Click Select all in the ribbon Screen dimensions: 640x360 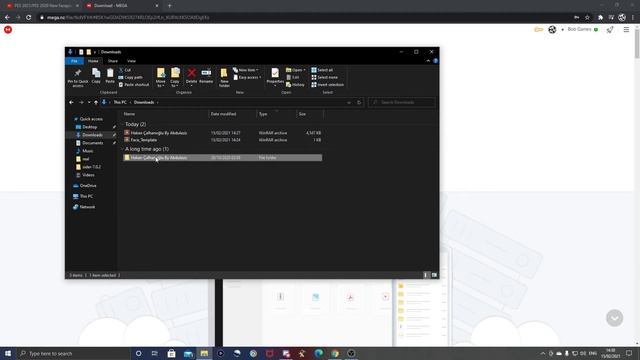[x=322, y=70]
